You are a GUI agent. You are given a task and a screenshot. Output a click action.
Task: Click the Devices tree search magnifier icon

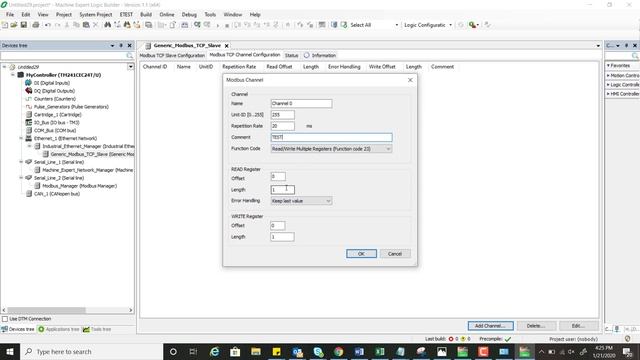click(x=130, y=56)
